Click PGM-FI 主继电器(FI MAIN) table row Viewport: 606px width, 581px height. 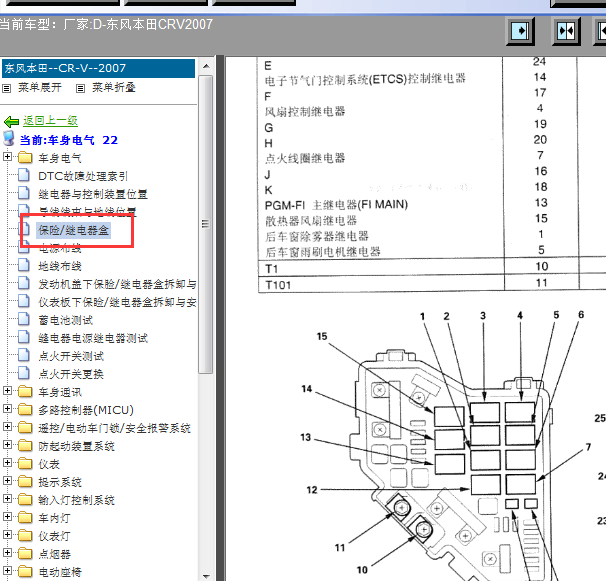click(x=336, y=204)
